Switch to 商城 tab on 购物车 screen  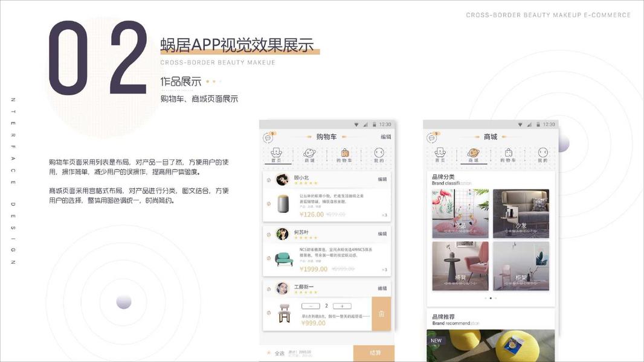coord(309,155)
